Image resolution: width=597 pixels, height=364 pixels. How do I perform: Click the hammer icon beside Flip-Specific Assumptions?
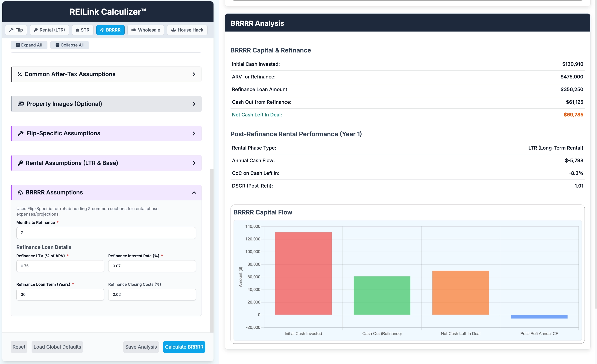[20, 133]
